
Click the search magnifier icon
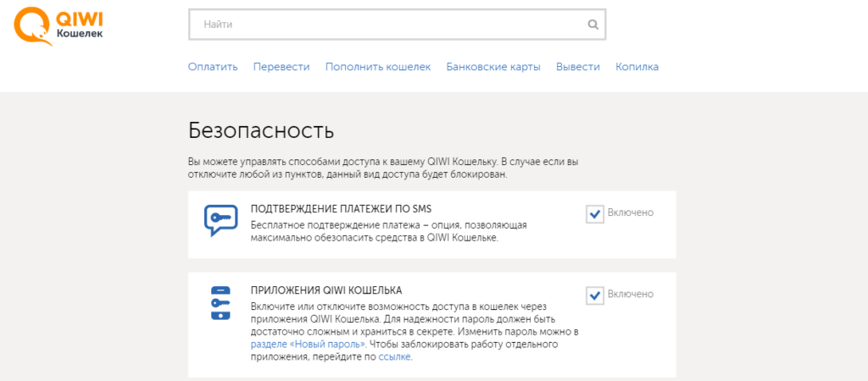pyautogui.click(x=593, y=25)
